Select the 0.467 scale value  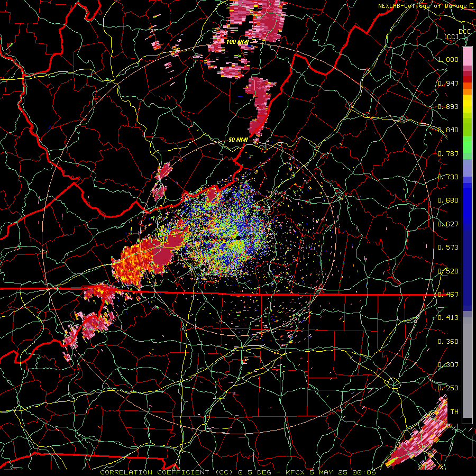click(x=448, y=295)
